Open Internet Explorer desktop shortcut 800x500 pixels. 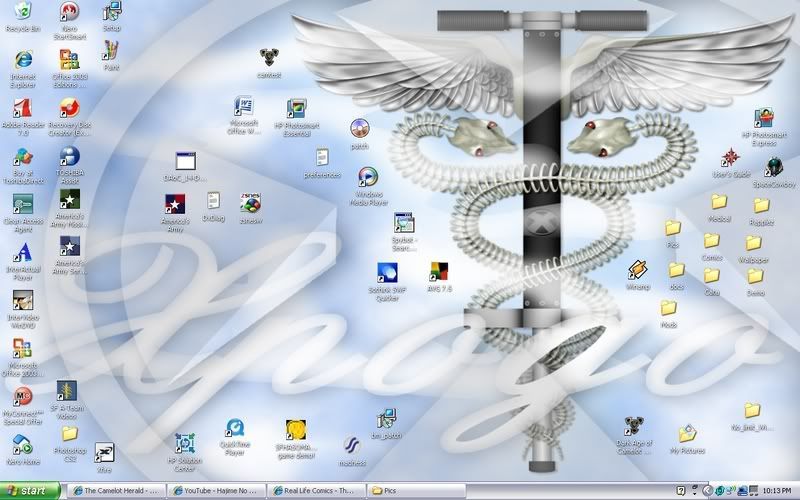[22, 60]
